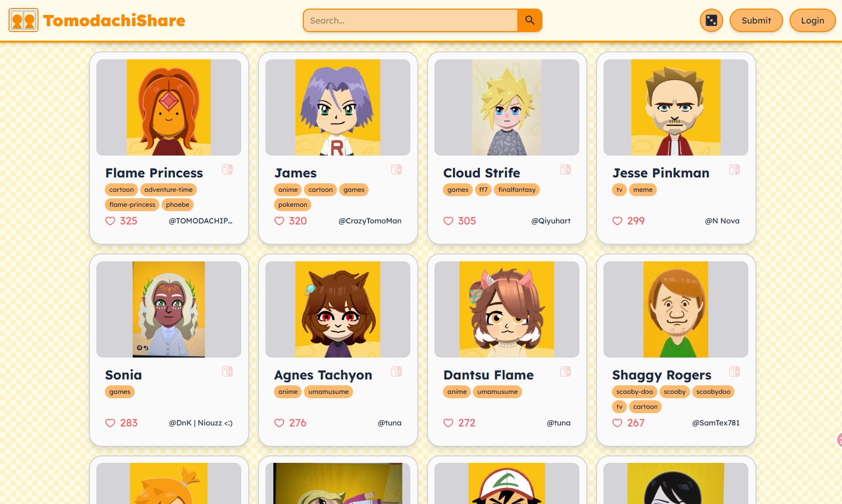Click the search magnifier button

530,20
